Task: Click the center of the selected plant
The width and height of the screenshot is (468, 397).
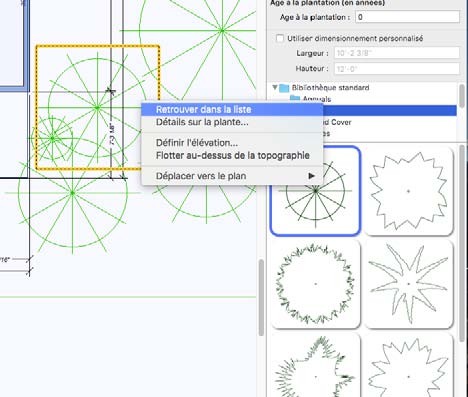Action: click(x=97, y=107)
